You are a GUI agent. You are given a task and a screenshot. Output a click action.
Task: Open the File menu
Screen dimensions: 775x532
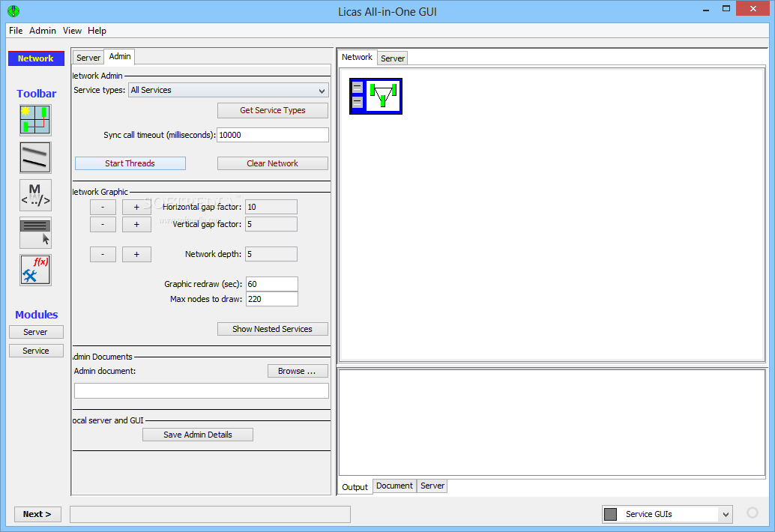pyautogui.click(x=16, y=31)
